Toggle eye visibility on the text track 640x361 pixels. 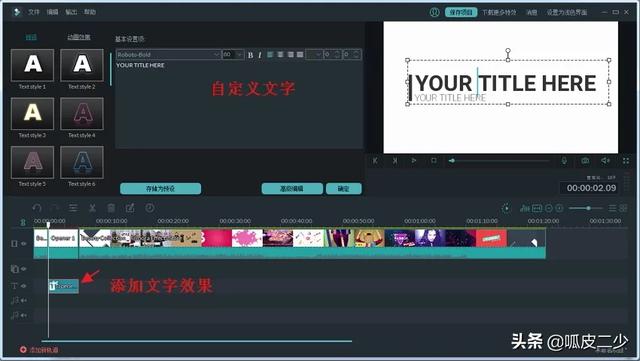pos(24,286)
